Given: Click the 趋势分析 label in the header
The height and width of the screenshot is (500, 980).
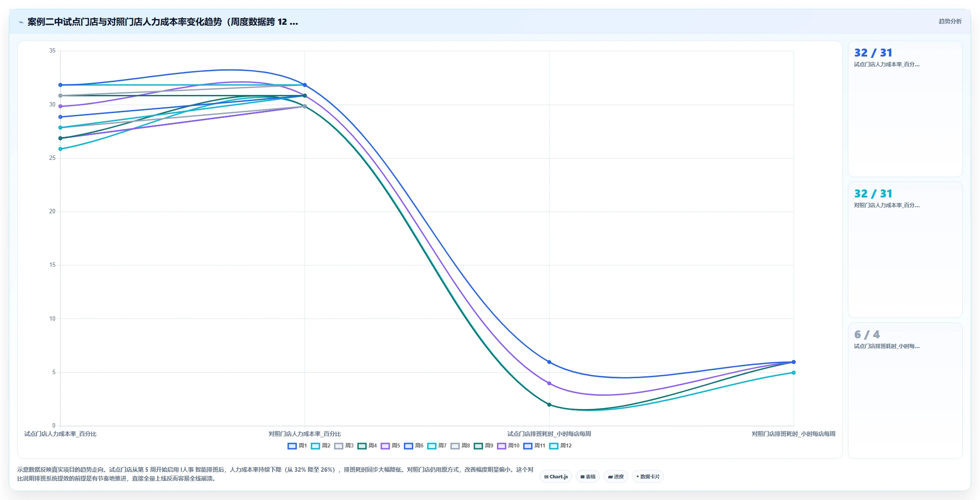Looking at the screenshot, I should pyautogui.click(x=950, y=21).
